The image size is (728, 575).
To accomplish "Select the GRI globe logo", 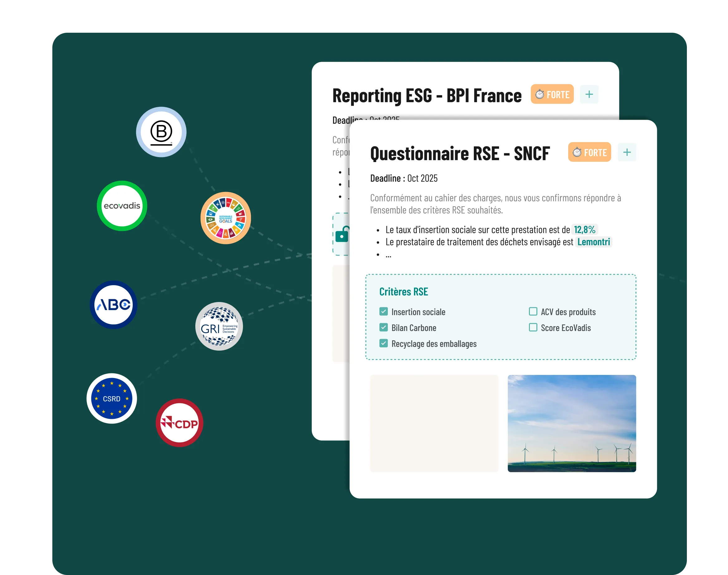I will 219,326.
